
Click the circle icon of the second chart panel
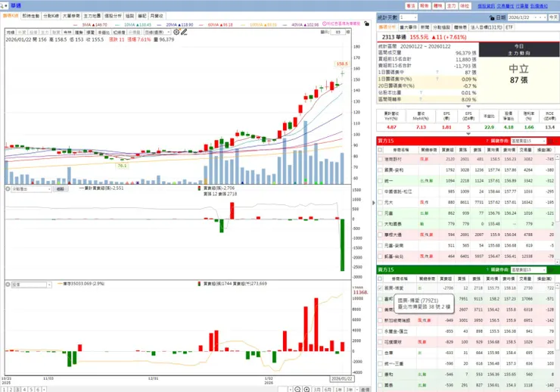click(x=8, y=188)
